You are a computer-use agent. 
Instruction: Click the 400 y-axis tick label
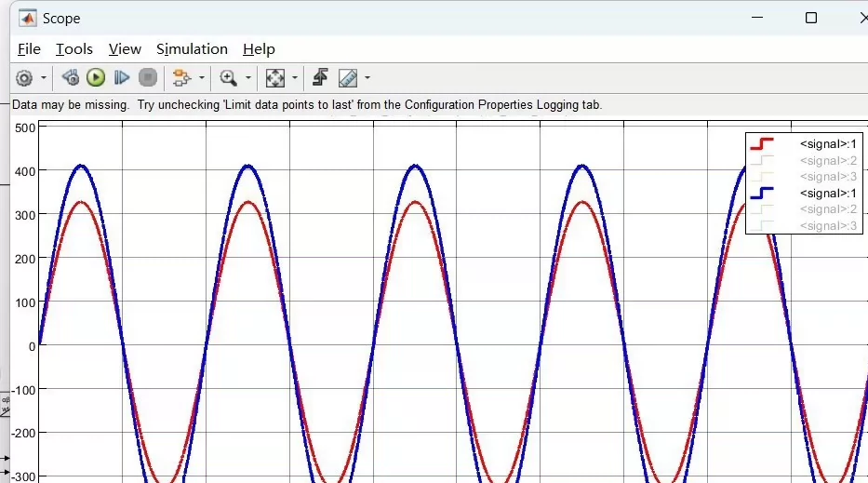coord(25,172)
